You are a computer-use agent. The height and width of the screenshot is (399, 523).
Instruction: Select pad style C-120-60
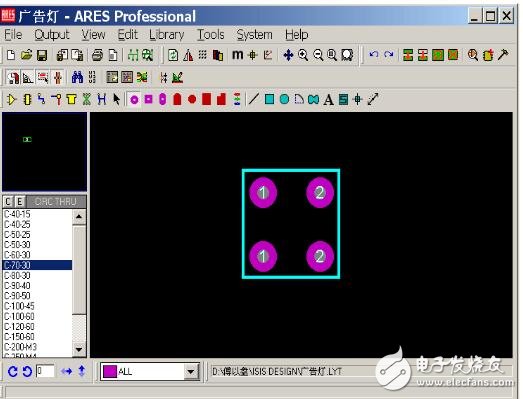(37, 326)
